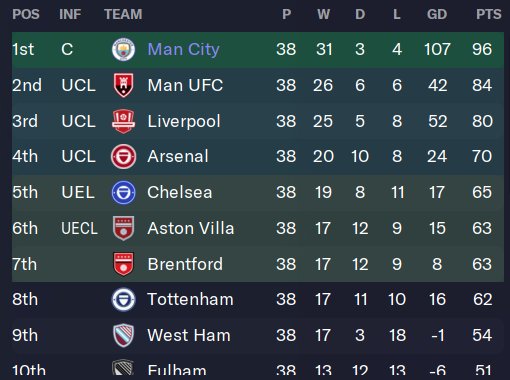Open the Man City team link
Viewport: 510px width, 380px height.
click(x=183, y=49)
